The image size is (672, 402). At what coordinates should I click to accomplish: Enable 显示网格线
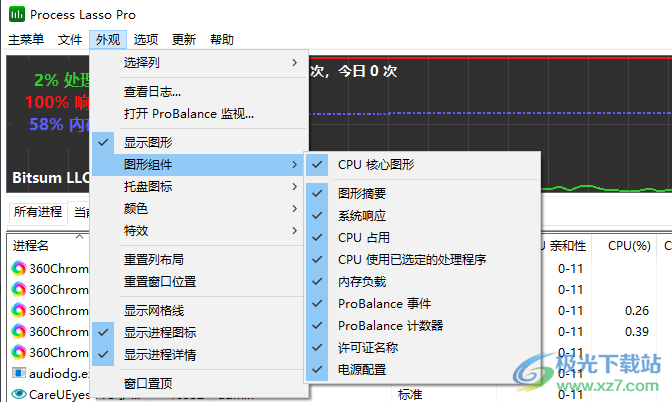[200, 310]
